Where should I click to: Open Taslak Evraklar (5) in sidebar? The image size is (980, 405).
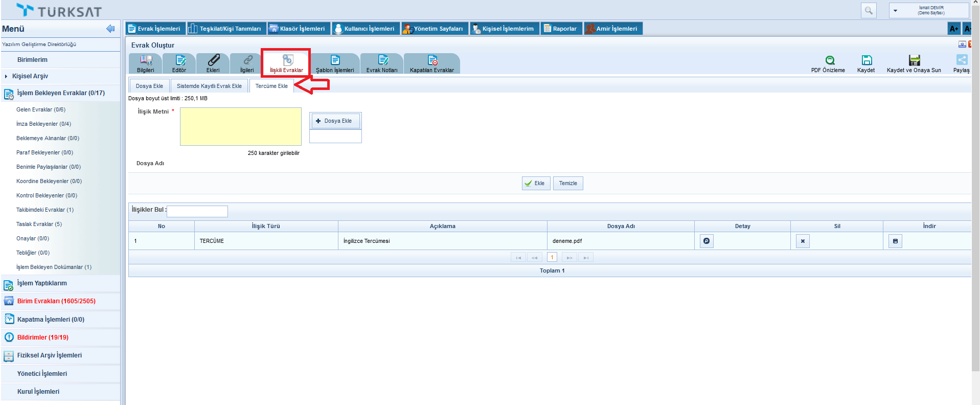pyautogui.click(x=39, y=224)
